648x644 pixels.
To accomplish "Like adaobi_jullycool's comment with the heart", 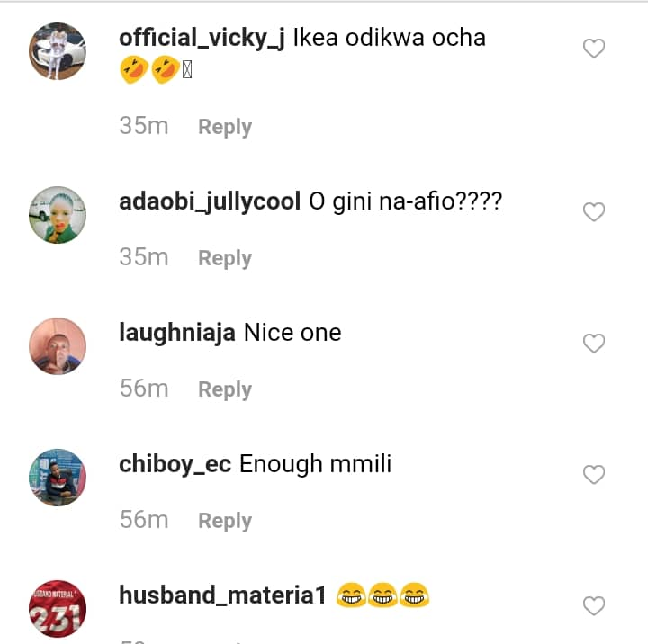I will pos(594,212).
